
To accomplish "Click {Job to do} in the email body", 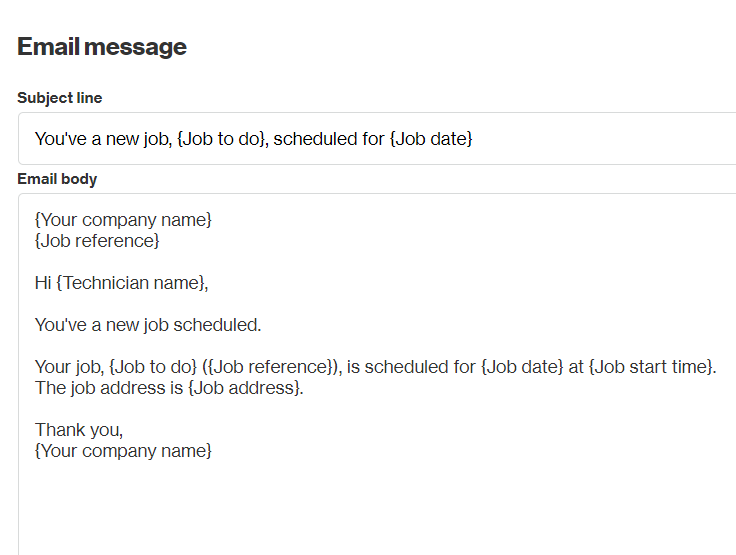I will point(153,367).
